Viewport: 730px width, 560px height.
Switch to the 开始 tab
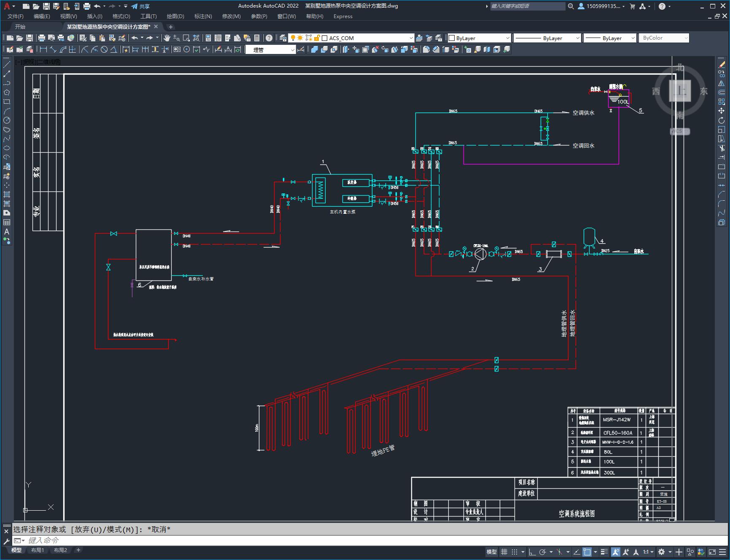20,27
